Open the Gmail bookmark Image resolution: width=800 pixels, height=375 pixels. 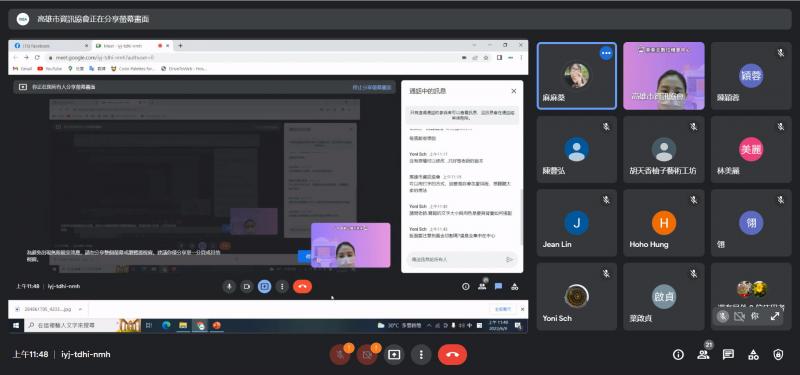[22, 68]
